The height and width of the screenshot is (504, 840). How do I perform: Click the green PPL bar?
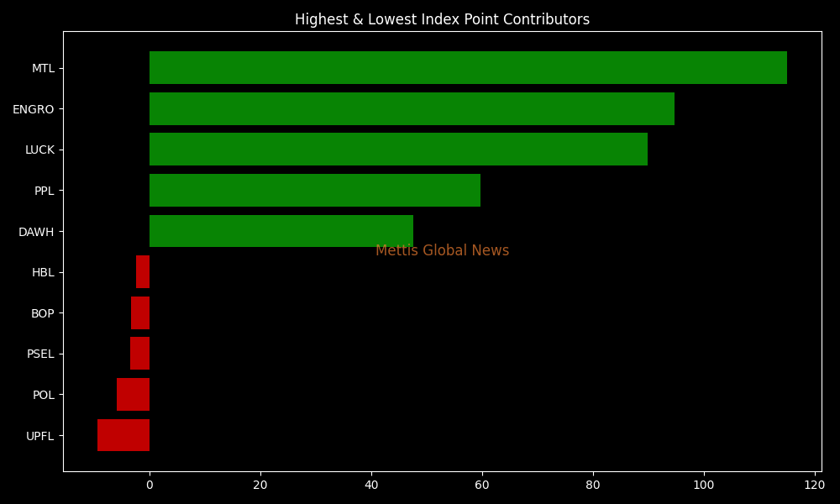tap(315, 190)
